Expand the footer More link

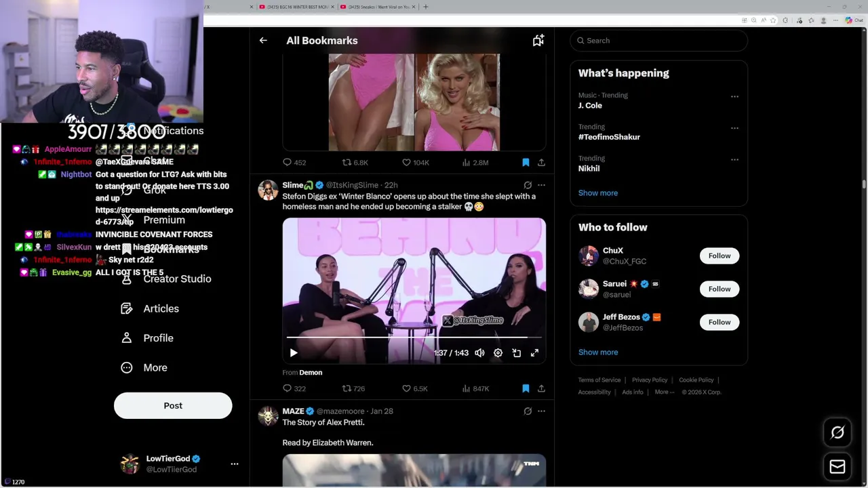[x=665, y=392]
